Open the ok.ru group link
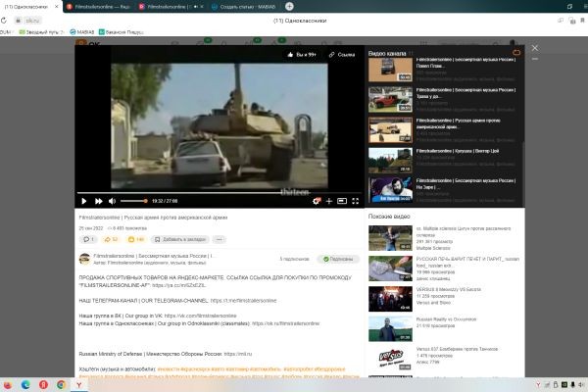 [x=286, y=323]
